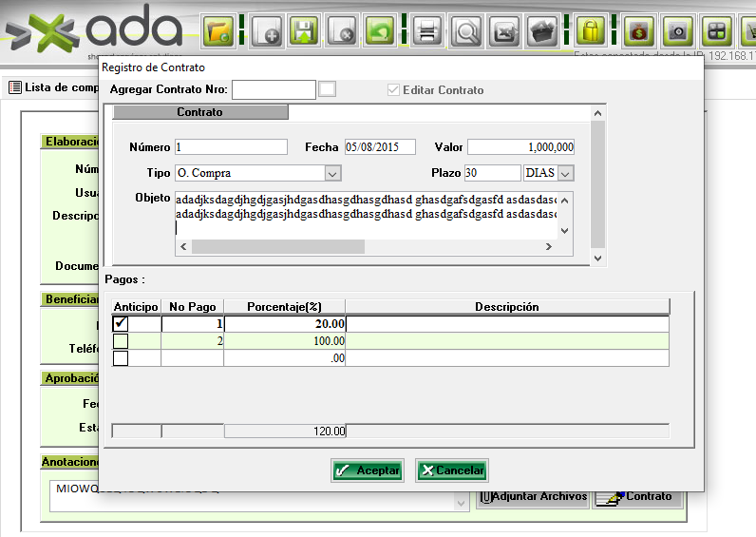Open the folder icon in the toolbar

click(x=218, y=31)
